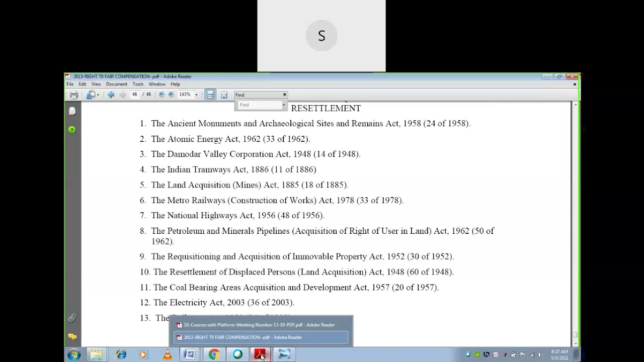The width and height of the screenshot is (644, 362).
Task: Click the collaborate/share icon in the toolbar
Action: 91,95
